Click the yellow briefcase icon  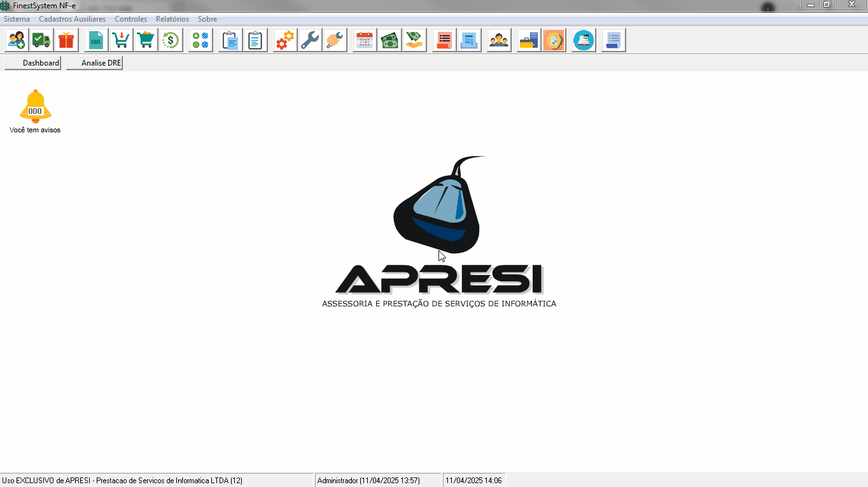[529, 41]
